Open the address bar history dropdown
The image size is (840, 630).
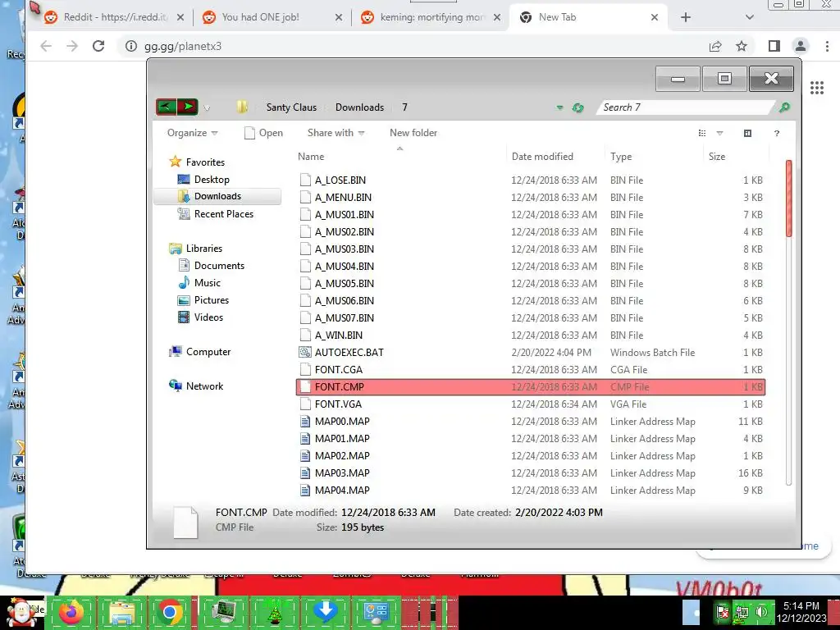(559, 107)
